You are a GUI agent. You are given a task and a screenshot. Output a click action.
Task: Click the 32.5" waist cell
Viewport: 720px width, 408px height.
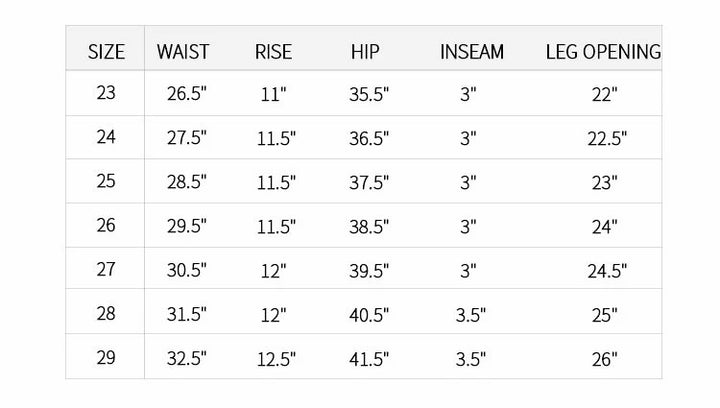[x=187, y=358]
